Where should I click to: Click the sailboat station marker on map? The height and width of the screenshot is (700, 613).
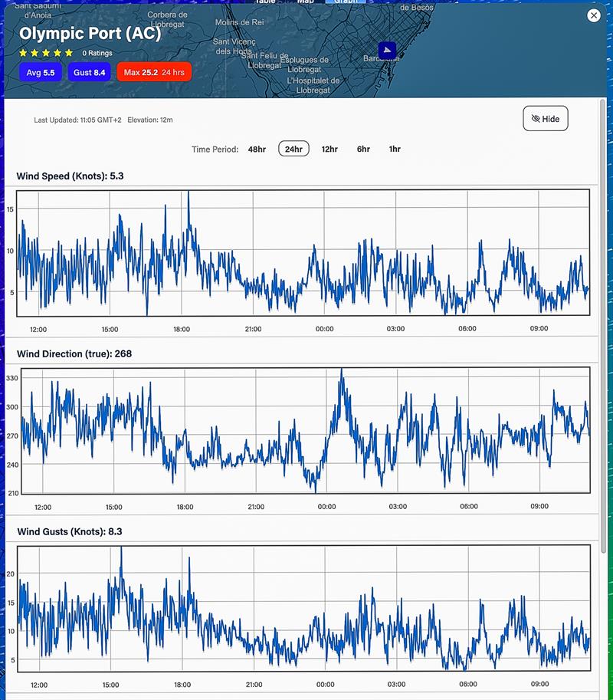click(x=387, y=50)
